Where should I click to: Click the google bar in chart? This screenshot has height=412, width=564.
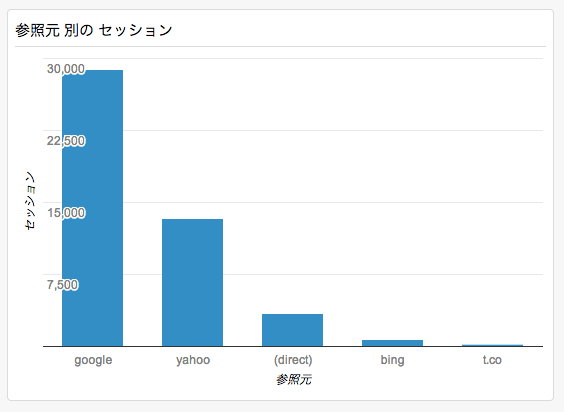tap(92, 208)
